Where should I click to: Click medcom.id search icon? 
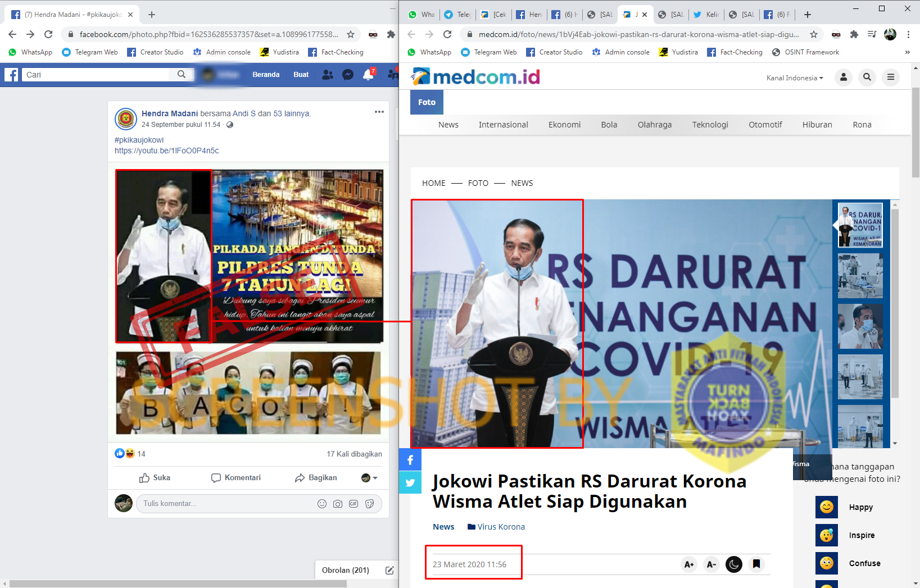(x=867, y=78)
